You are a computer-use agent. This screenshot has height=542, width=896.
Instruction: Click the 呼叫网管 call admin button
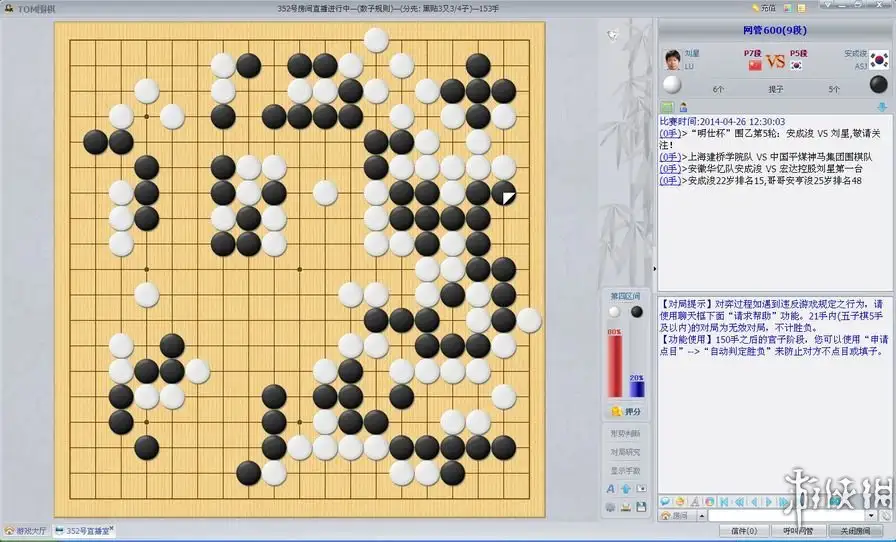(x=798, y=531)
